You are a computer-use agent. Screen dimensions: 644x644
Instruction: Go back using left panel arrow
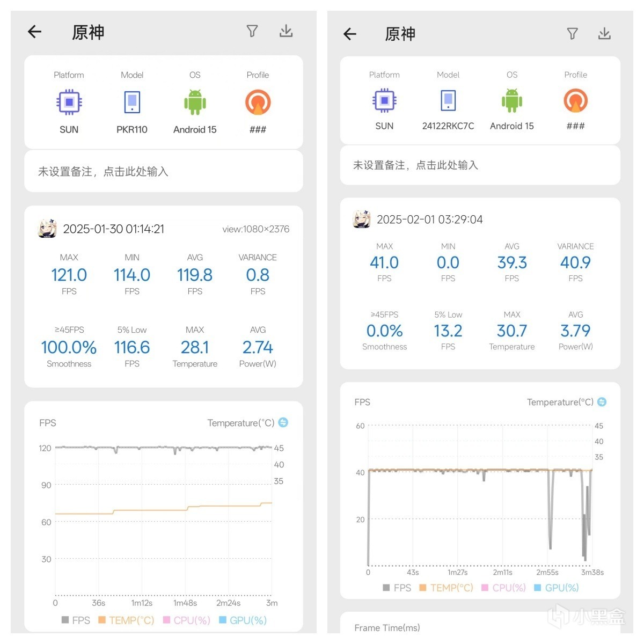(x=35, y=32)
